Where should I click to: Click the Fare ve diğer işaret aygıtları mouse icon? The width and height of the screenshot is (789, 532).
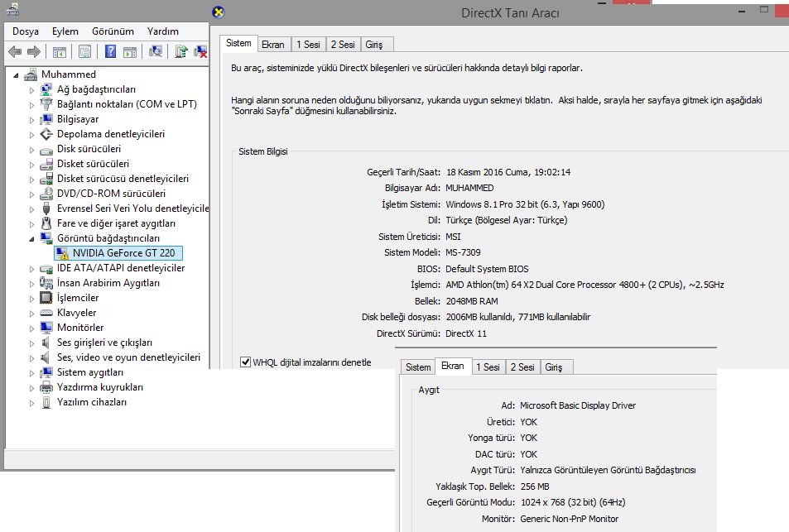46,223
